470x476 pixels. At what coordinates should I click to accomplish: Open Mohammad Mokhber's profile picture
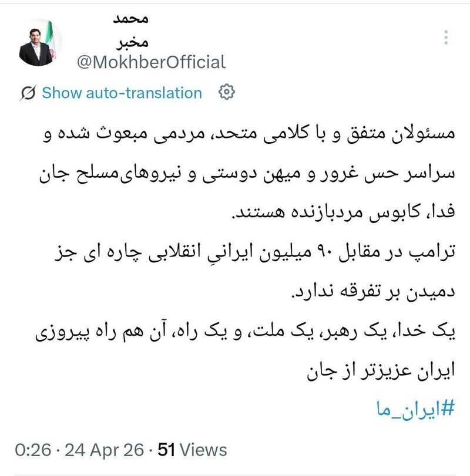click(x=39, y=42)
